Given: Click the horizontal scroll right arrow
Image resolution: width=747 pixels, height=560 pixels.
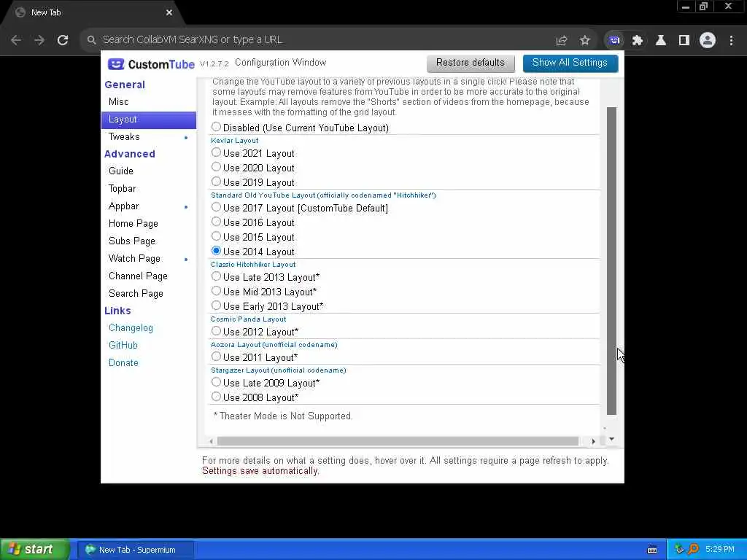Looking at the screenshot, I should coord(593,441).
